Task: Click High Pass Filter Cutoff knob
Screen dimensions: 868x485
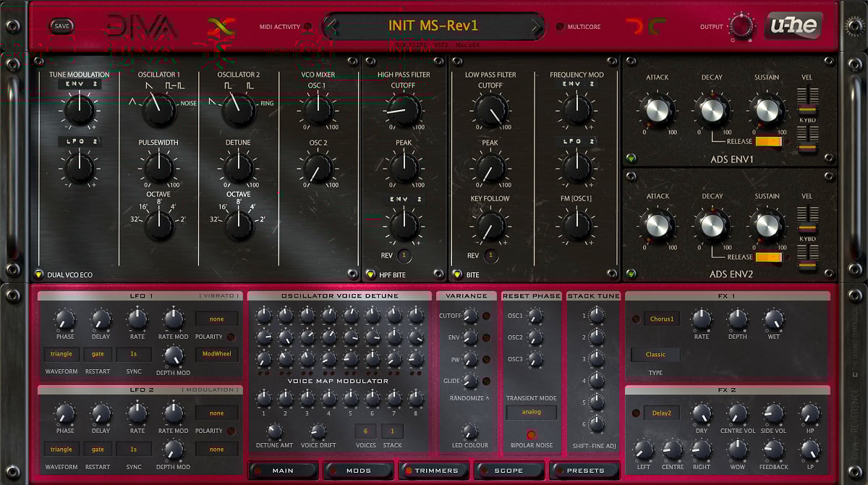Action: point(404,110)
